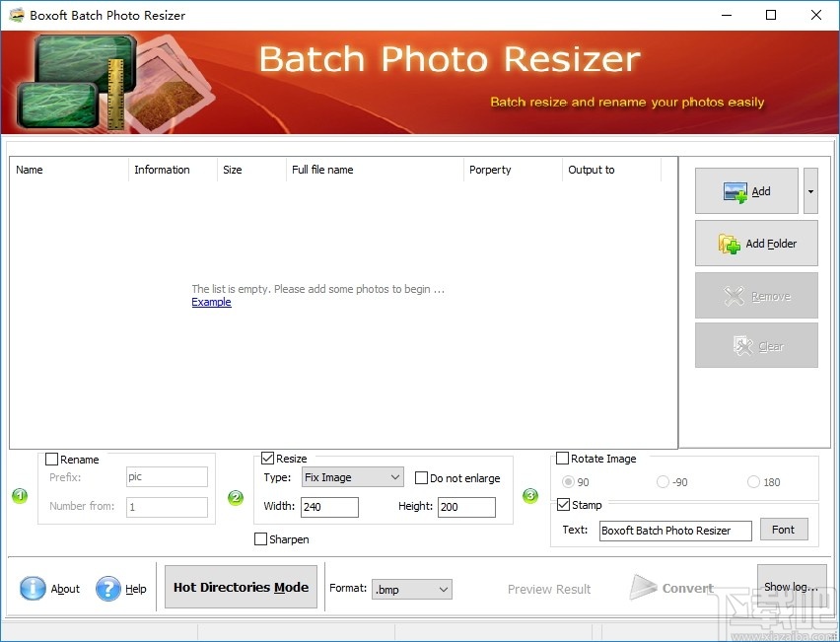Open the Example link

point(211,303)
